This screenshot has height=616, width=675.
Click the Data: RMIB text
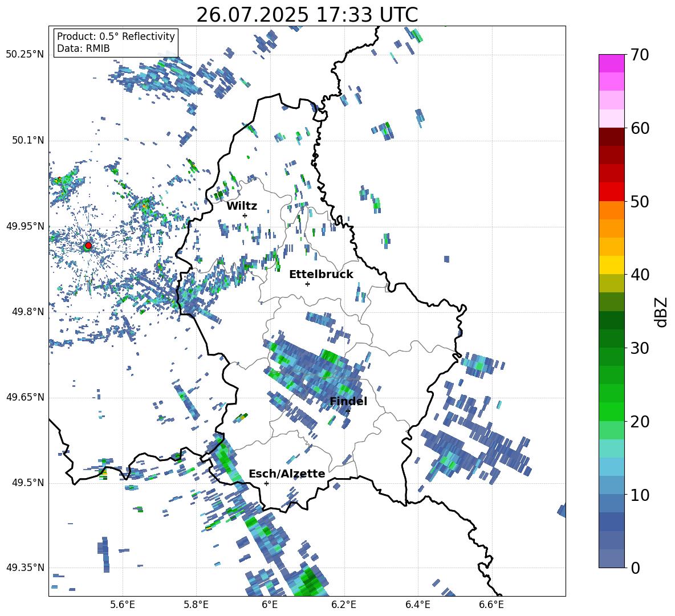pos(83,48)
